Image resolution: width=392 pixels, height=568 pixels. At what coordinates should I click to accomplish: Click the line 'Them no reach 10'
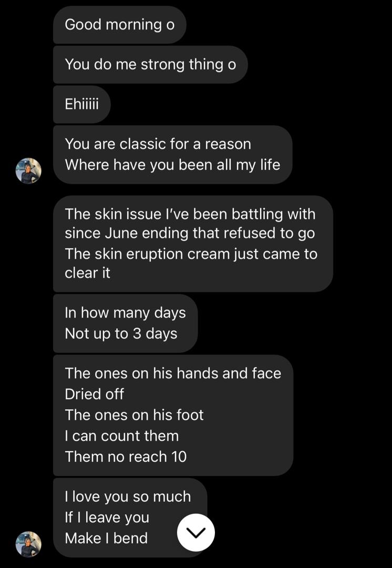(126, 457)
